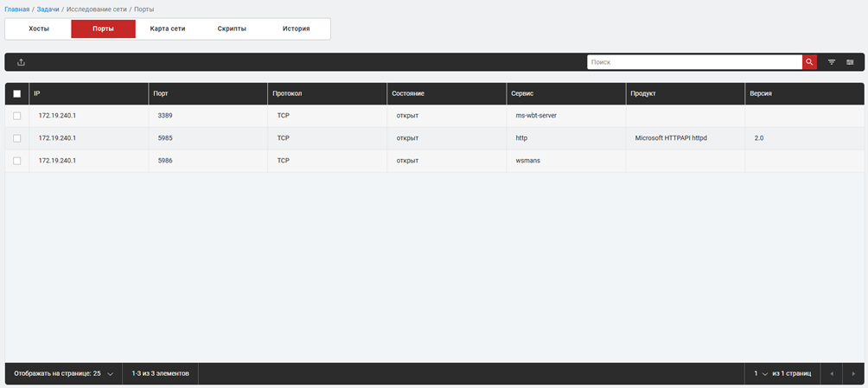Screen dimensions: 868x388
Task: Check the row with port 3389
Action: (17, 116)
